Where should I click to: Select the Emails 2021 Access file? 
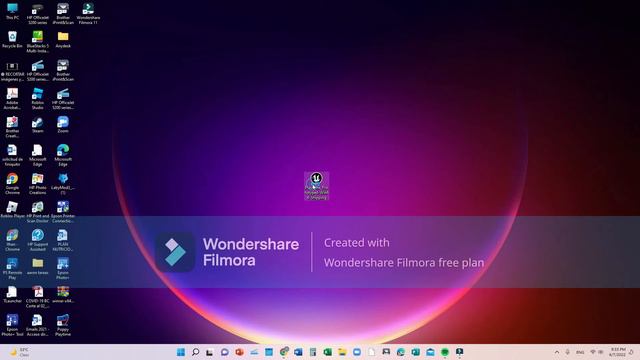click(38, 325)
